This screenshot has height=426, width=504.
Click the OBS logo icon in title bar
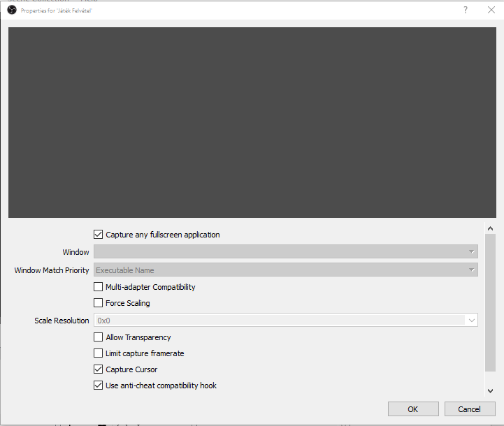coord(12,10)
